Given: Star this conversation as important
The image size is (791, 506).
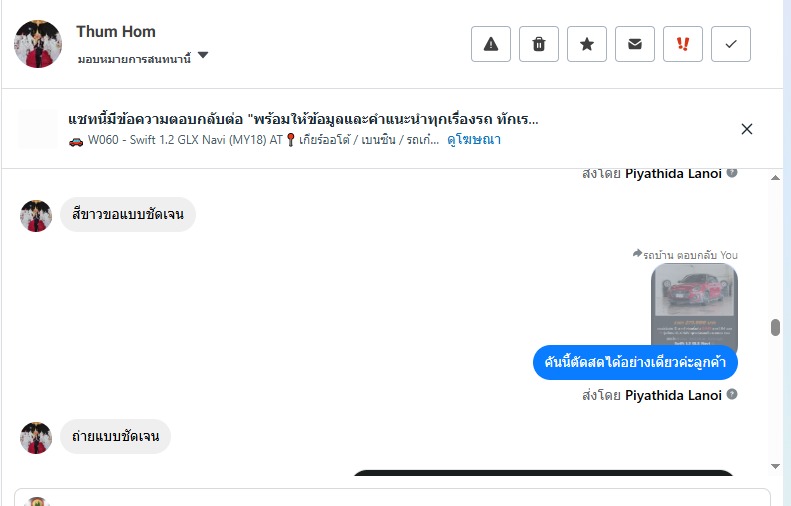Looking at the screenshot, I should click(587, 44).
